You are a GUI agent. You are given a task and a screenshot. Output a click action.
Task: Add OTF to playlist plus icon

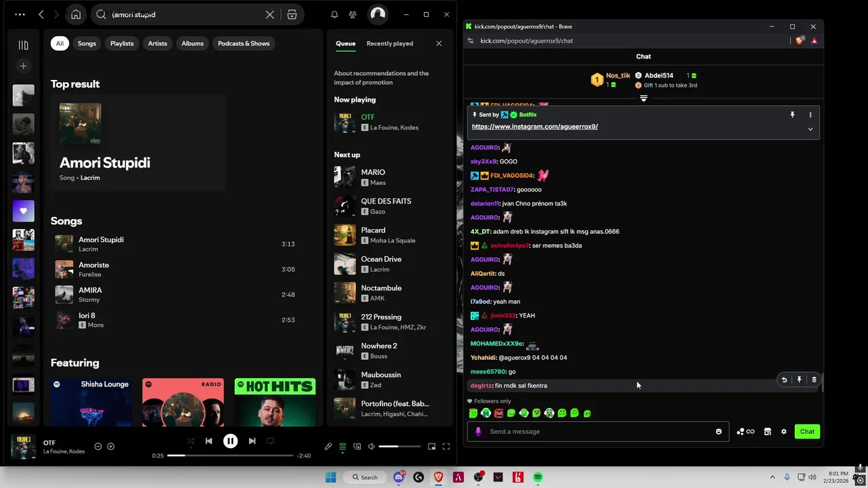tap(111, 447)
